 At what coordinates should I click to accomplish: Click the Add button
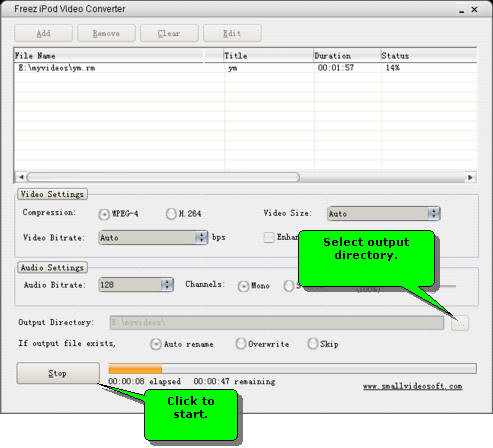[x=43, y=33]
